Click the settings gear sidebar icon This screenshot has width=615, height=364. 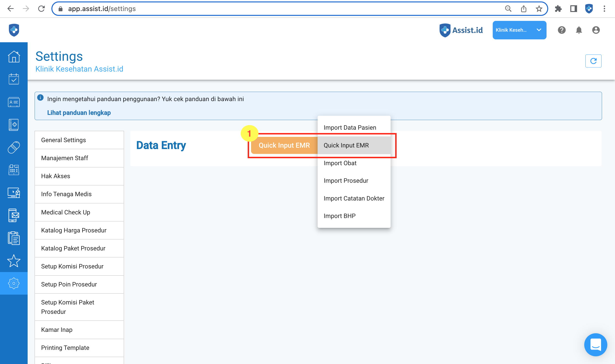click(x=14, y=283)
